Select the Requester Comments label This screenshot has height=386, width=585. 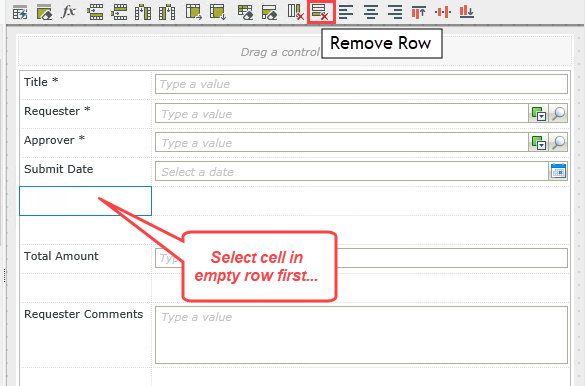[x=84, y=314]
